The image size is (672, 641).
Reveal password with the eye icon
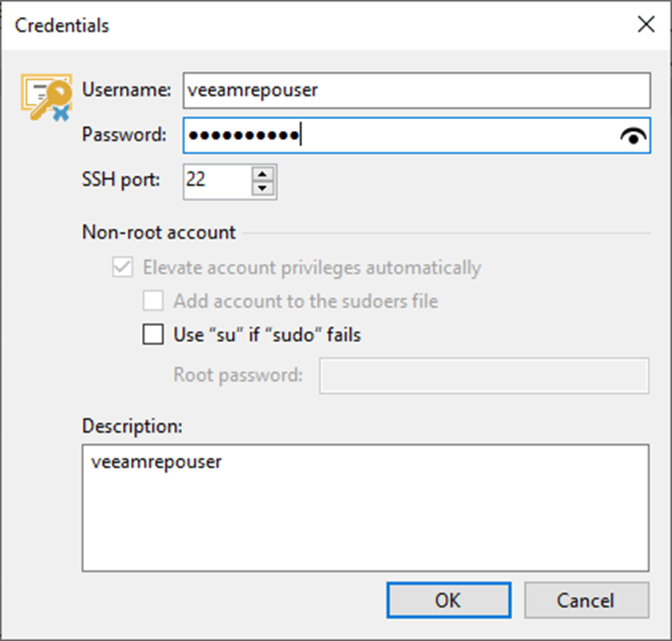click(x=633, y=136)
